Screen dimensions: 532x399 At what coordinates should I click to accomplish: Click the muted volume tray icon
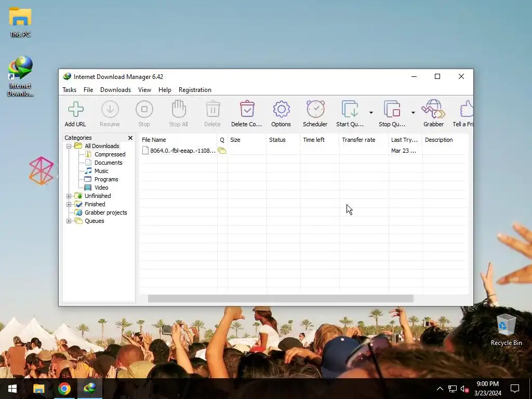[464, 389]
